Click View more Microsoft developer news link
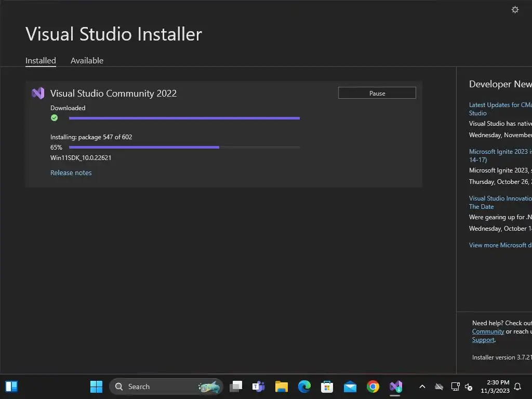This screenshot has height=399, width=532. click(500, 245)
